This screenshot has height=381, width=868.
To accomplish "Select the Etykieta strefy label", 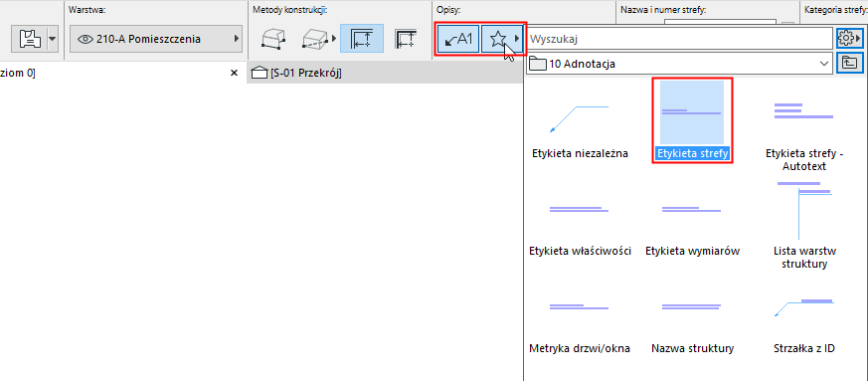I will [x=692, y=120].
